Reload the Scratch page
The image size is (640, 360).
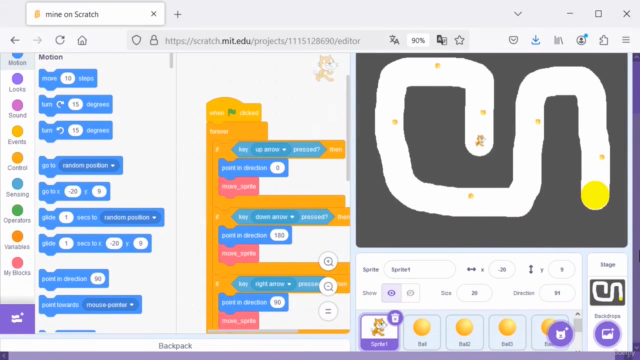click(x=60, y=40)
